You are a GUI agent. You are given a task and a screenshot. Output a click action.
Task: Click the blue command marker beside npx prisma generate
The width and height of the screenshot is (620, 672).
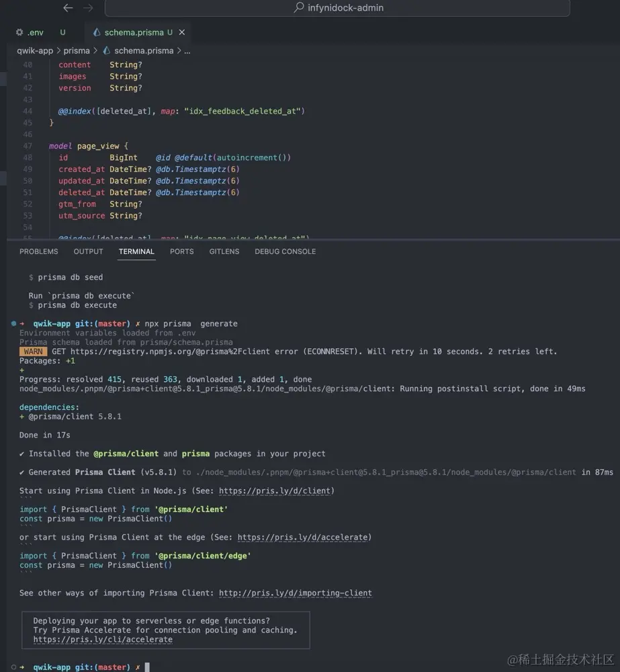click(x=13, y=324)
